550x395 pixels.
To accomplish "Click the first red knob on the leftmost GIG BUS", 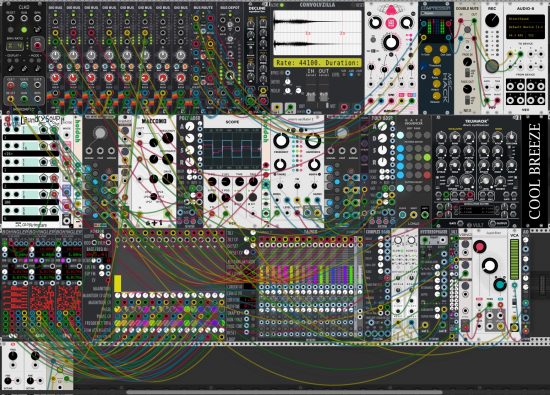I will pyautogui.click(x=55, y=78).
